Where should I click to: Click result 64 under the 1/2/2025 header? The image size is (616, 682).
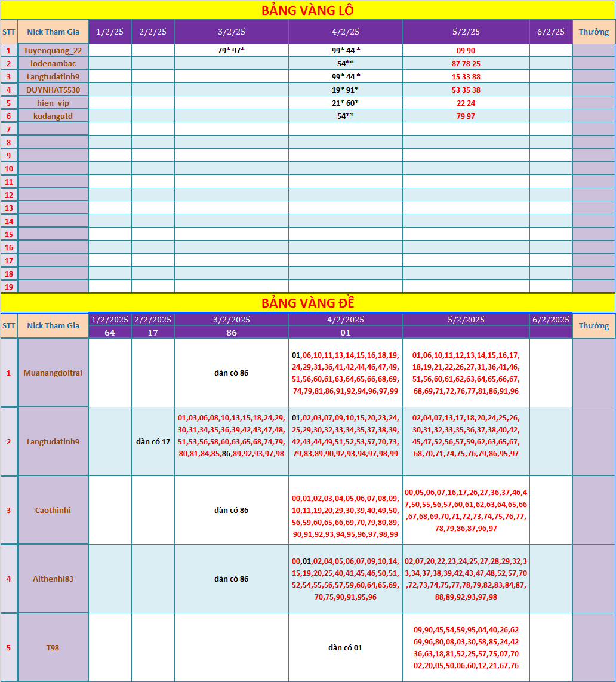110,333
